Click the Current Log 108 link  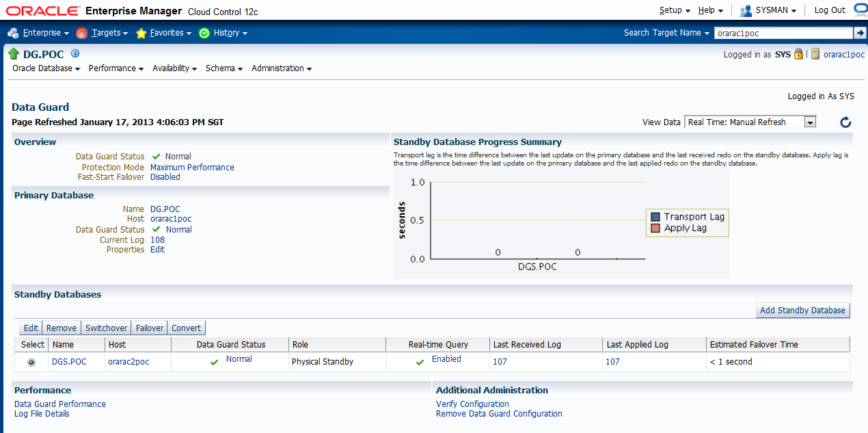point(157,240)
